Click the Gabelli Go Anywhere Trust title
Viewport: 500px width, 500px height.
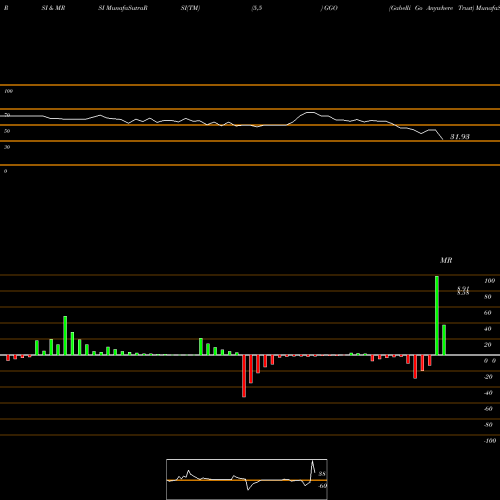pyautogui.click(x=432, y=8)
